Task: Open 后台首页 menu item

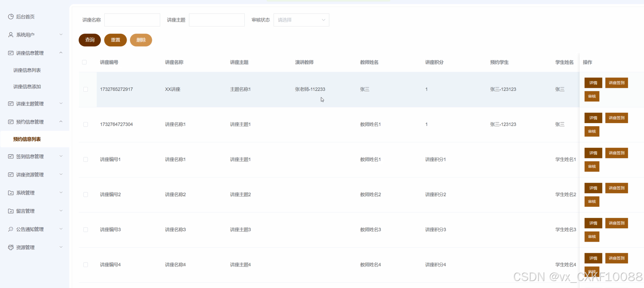Action: pos(35,16)
